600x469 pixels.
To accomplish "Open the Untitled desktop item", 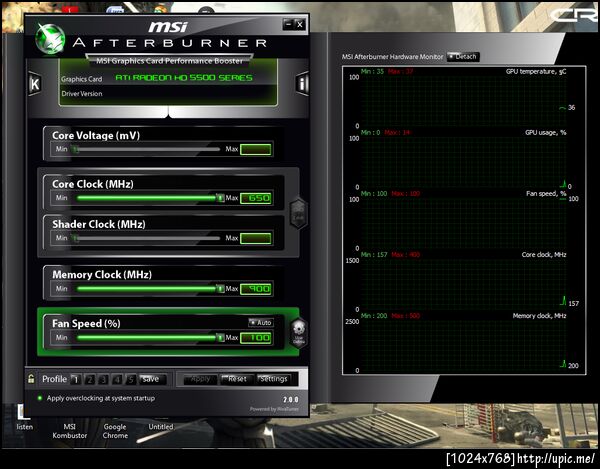I will coord(161,427).
